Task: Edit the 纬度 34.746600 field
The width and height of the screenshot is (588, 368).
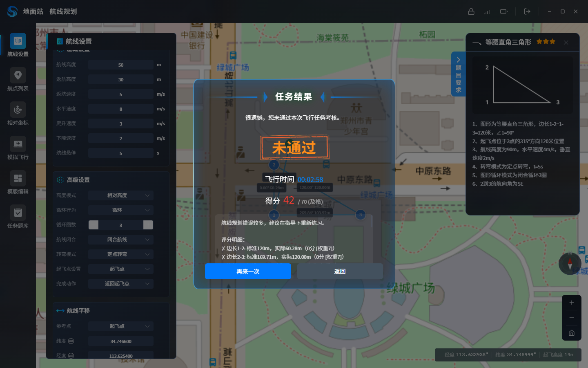Action: pos(121,341)
